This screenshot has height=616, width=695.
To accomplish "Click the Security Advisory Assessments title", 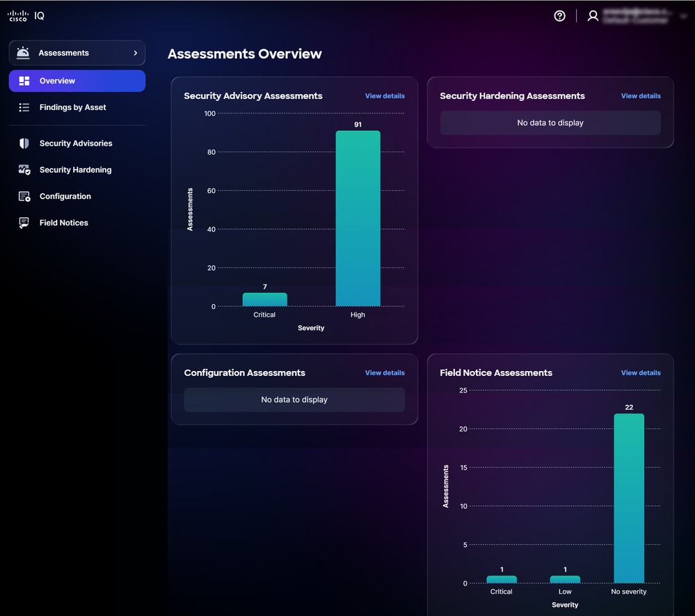I will [x=253, y=96].
